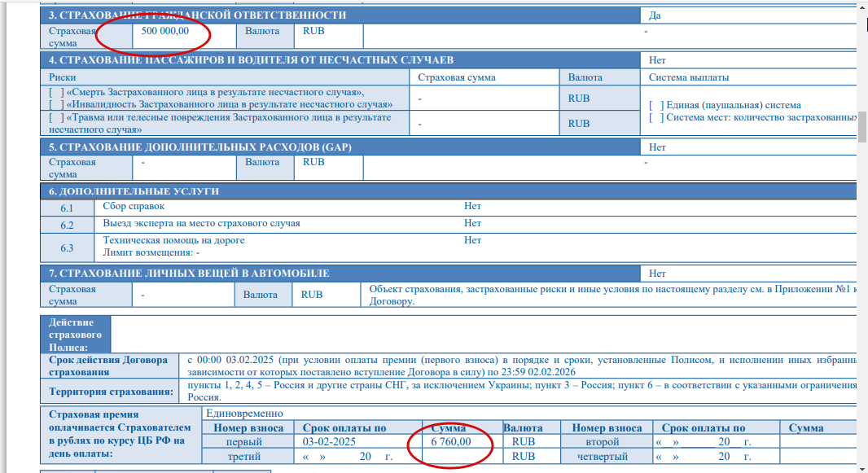The height and width of the screenshot is (473, 868).
Task: Click the row number 6.2
Action: [x=67, y=226]
